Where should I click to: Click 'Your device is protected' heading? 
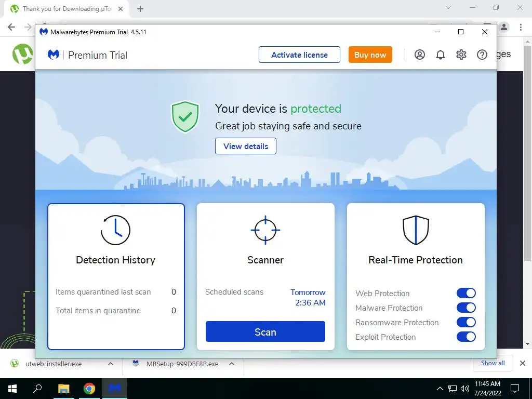pyautogui.click(x=278, y=109)
